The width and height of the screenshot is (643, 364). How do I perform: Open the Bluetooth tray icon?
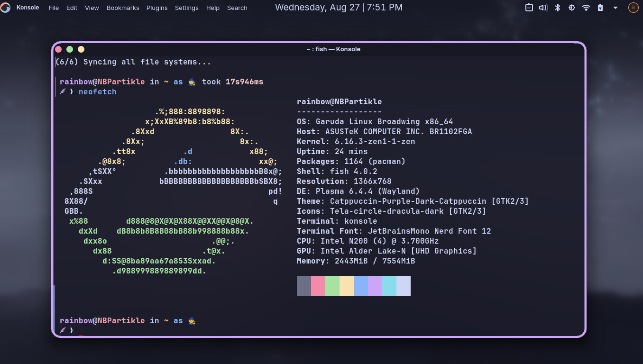[558, 8]
